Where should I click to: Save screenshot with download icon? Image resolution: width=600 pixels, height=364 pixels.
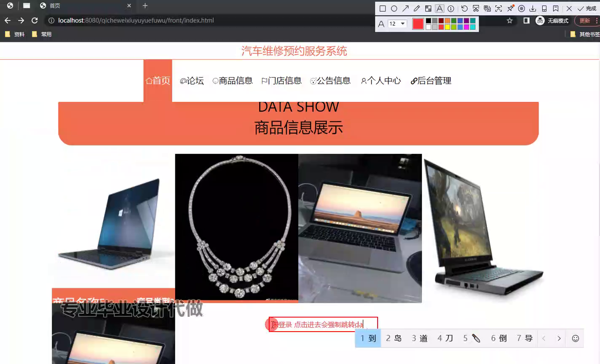click(533, 8)
